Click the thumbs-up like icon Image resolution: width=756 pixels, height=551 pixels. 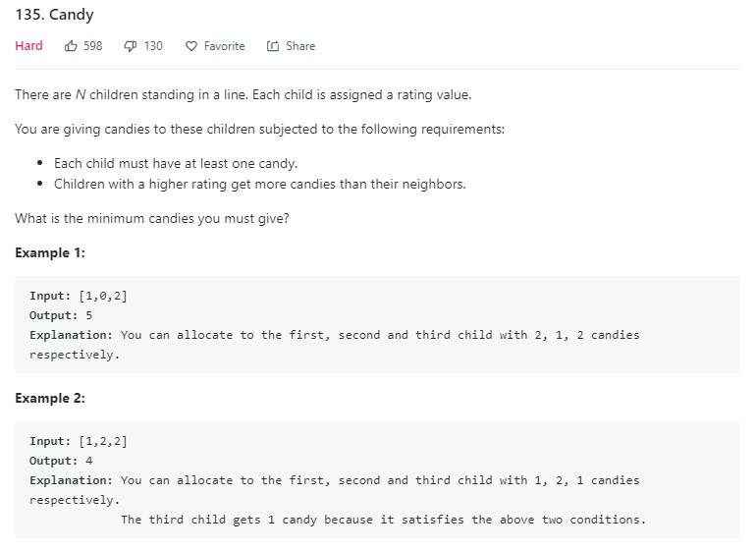point(71,46)
